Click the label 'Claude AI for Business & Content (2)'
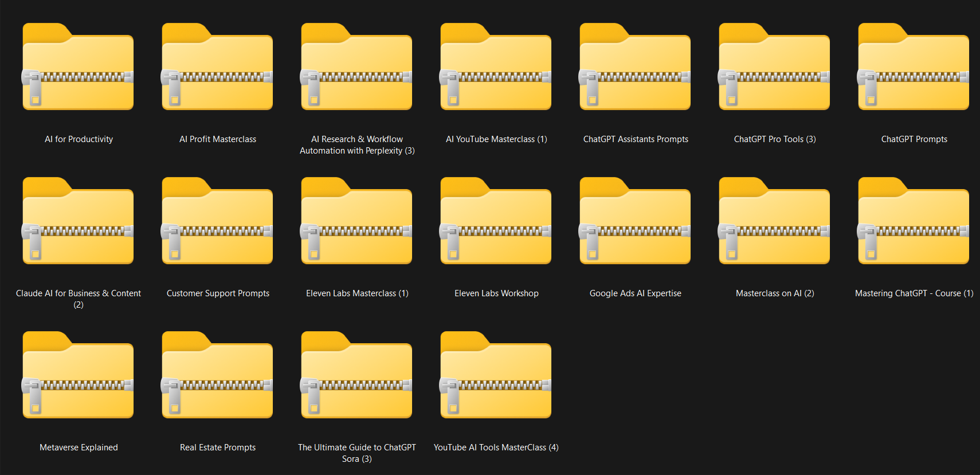Screen dimensions: 980x475 tap(79, 299)
